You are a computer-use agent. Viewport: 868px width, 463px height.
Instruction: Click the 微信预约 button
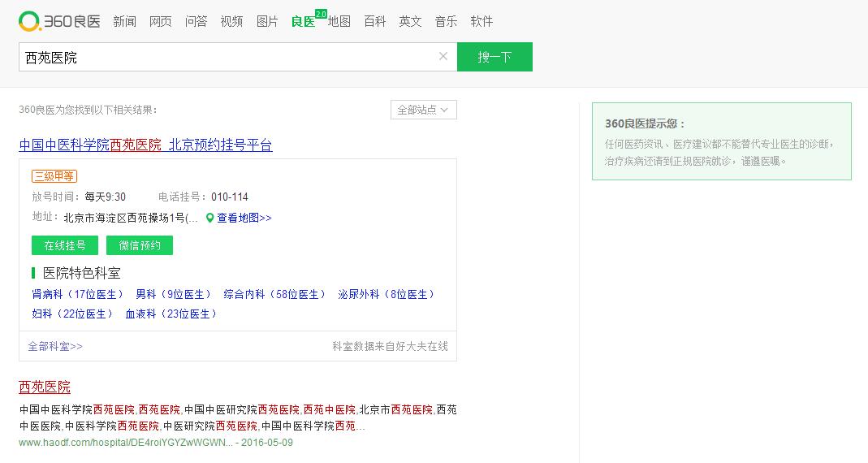pos(140,245)
